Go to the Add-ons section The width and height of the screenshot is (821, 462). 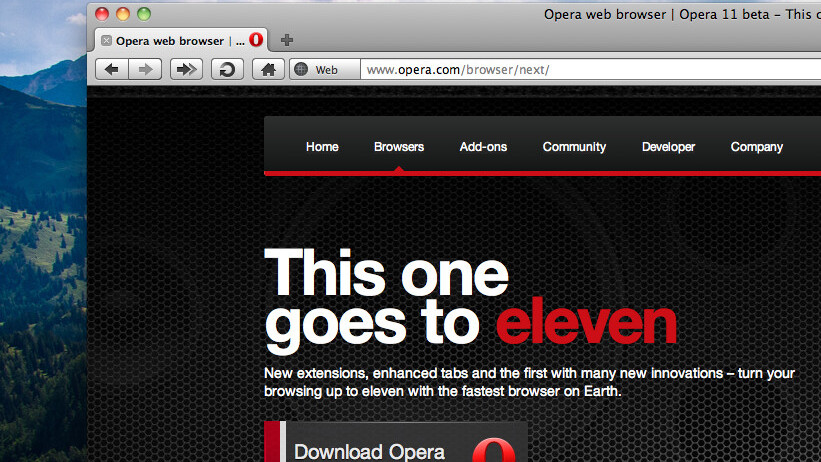(483, 147)
